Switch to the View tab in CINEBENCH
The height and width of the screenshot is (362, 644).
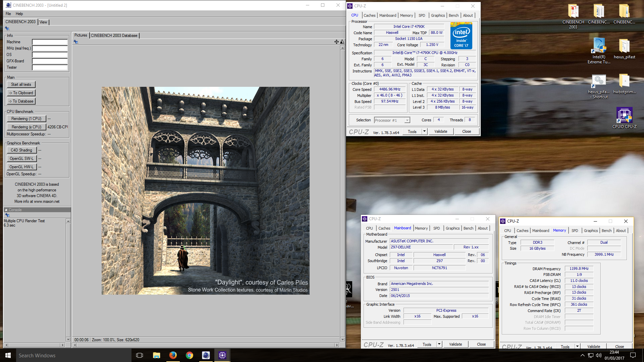(x=43, y=22)
